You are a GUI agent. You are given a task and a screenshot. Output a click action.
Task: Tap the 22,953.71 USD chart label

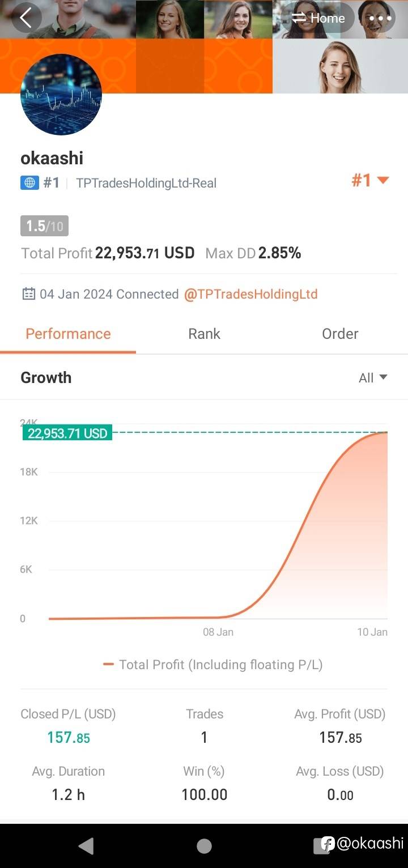(x=67, y=433)
